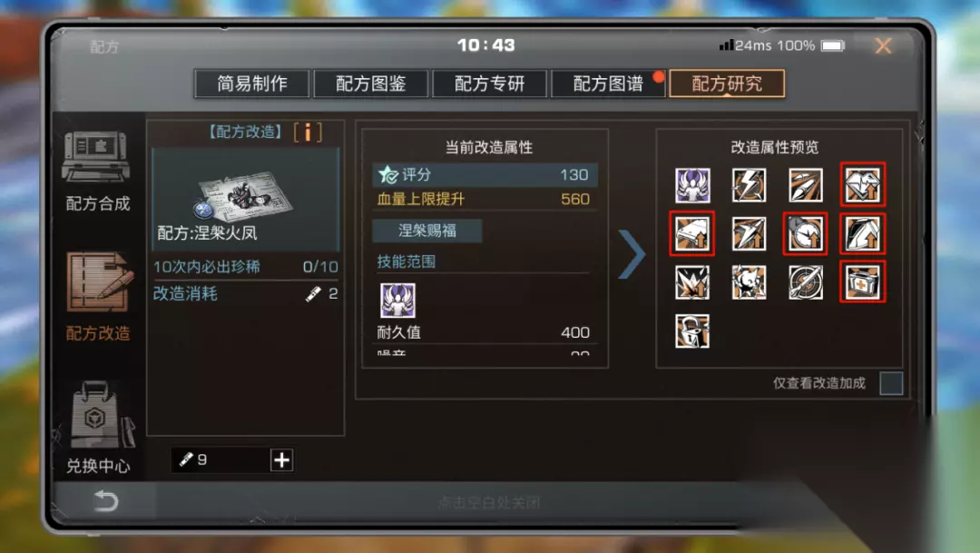980x553 pixels.
Task: Switch to the 简易制作 tab
Action: (x=252, y=84)
